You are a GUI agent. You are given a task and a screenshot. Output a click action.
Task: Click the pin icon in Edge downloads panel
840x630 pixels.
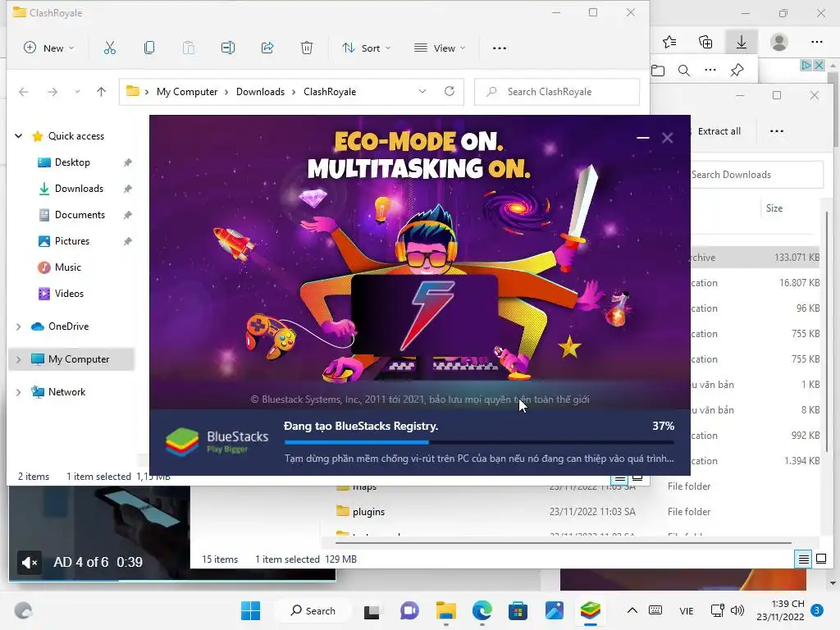(737, 71)
